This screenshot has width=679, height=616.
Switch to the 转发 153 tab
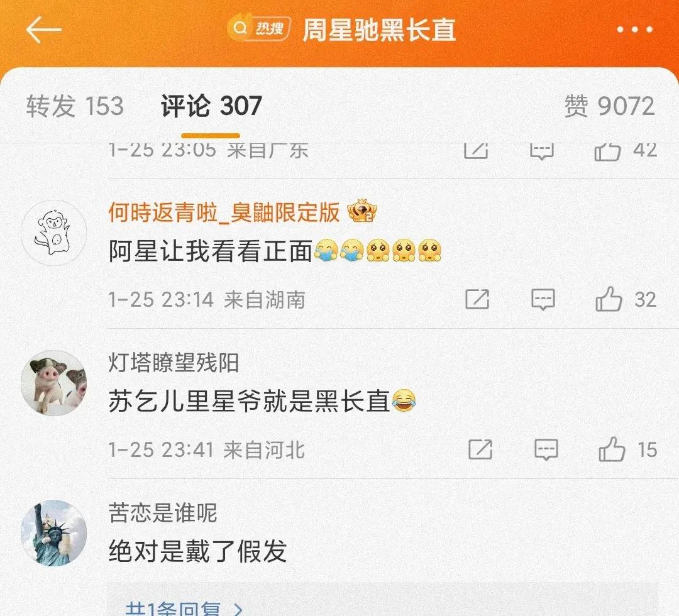click(x=75, y=106)
